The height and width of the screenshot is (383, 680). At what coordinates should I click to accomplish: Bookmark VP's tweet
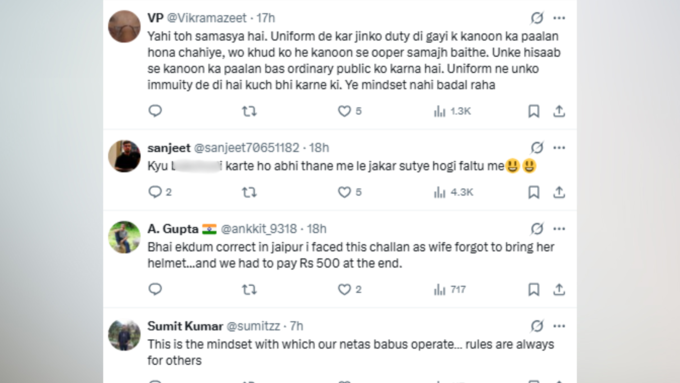tap(534, 111)
